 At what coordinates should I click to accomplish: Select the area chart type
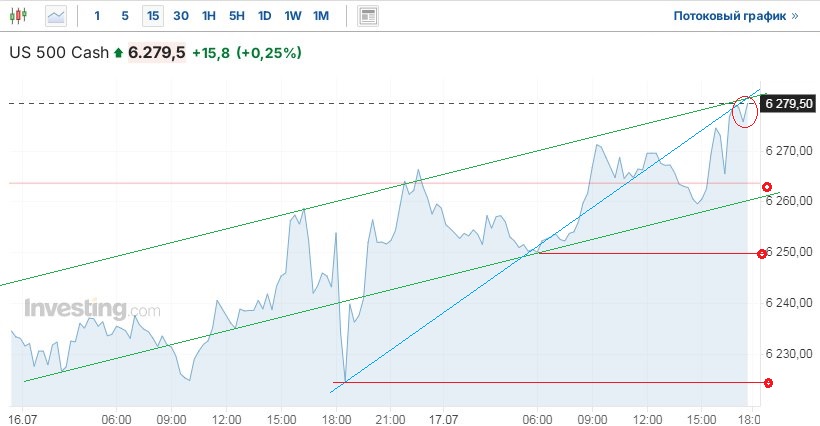point(56,16)
